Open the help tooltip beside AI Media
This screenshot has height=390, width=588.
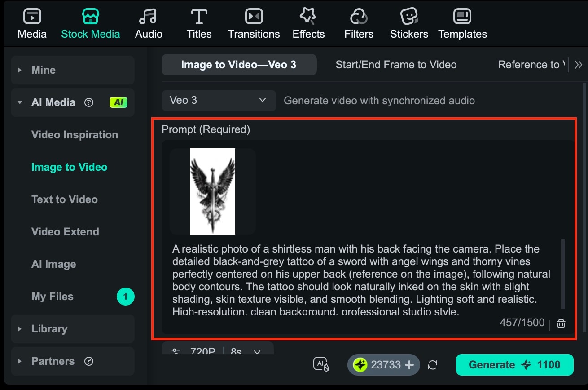point(89,102)
